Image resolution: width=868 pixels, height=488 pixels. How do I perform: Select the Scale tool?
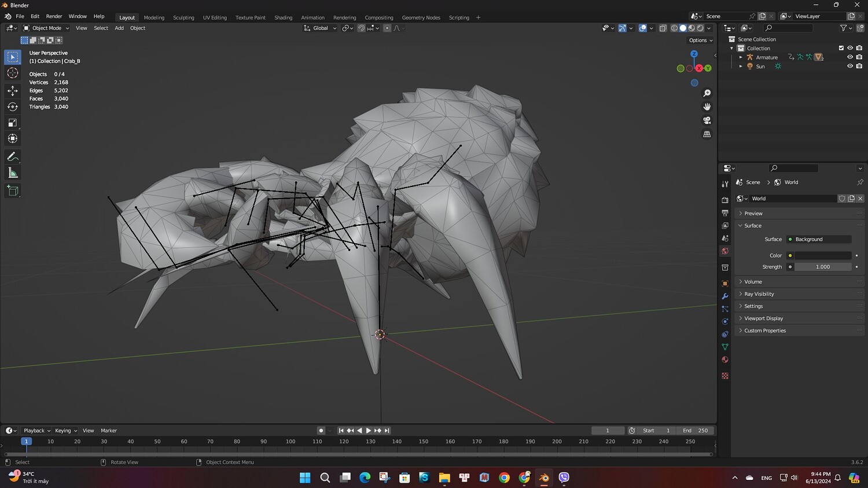[12, 123]
